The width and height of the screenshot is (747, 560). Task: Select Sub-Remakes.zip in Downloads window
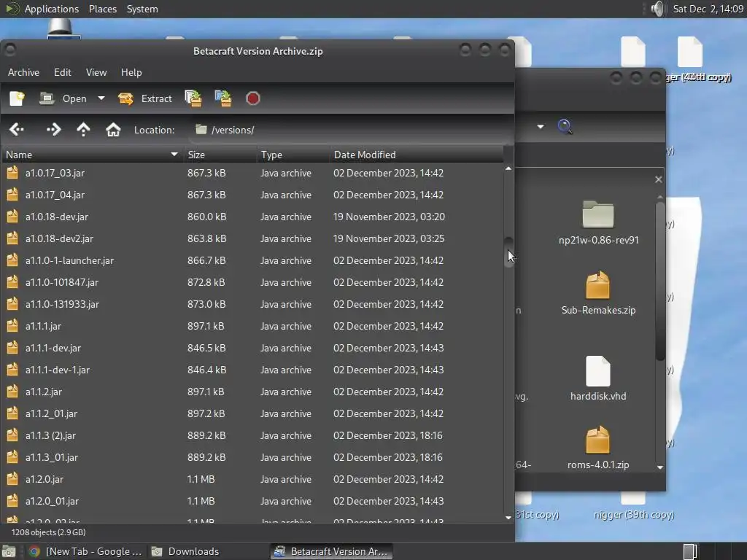598,293
